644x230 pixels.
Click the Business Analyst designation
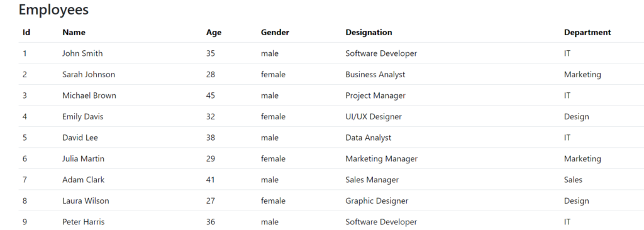(375, 74)
